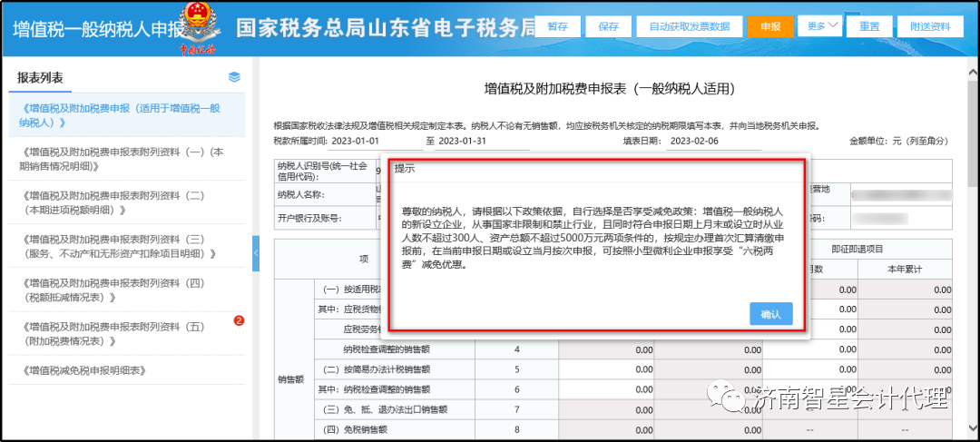Image resolution: width=980 pixels, height=442 pixels.
Task: Open 附列资料（一）本期销售情况明细 form
Action: click(127, 159)
